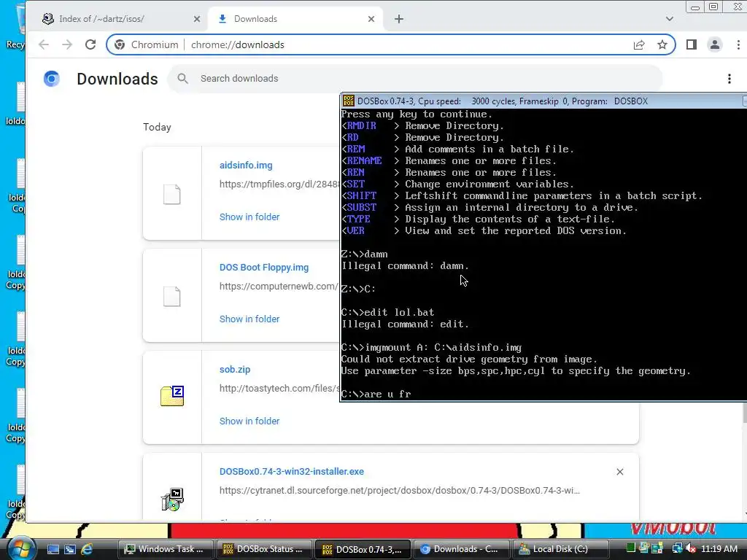Select the Downloads browser tab
The width and height of the screenshot is (747, 560).
295,19
